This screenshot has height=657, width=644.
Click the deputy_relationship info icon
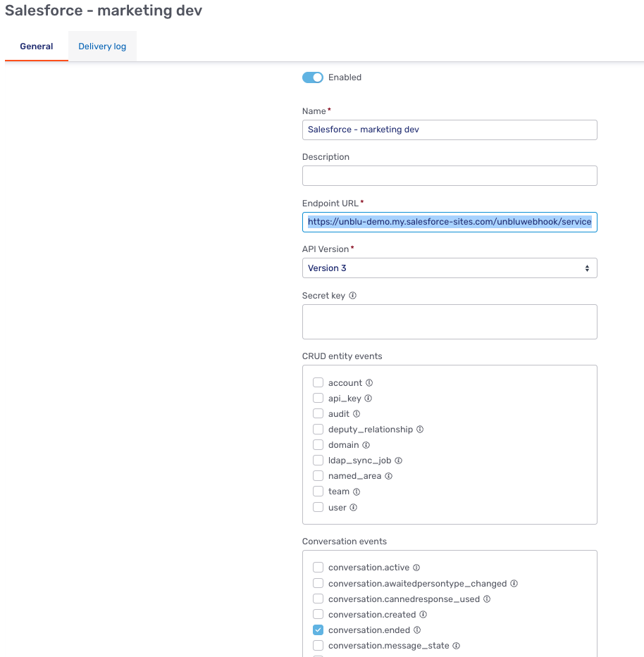(x=419, y=429)
